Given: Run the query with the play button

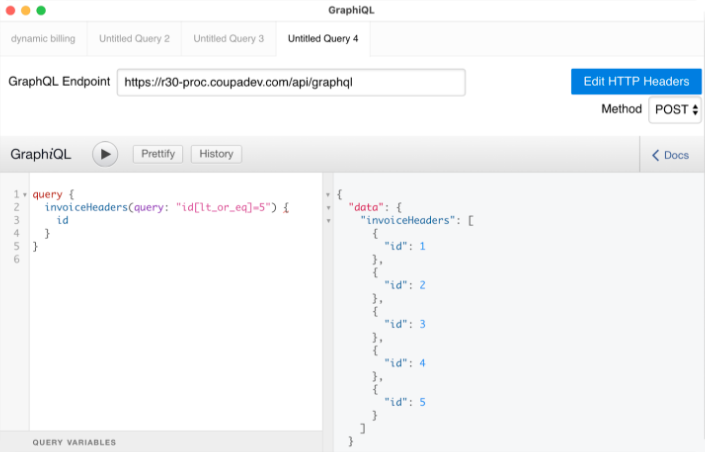Looking at the screenshot, I should 105,154.
